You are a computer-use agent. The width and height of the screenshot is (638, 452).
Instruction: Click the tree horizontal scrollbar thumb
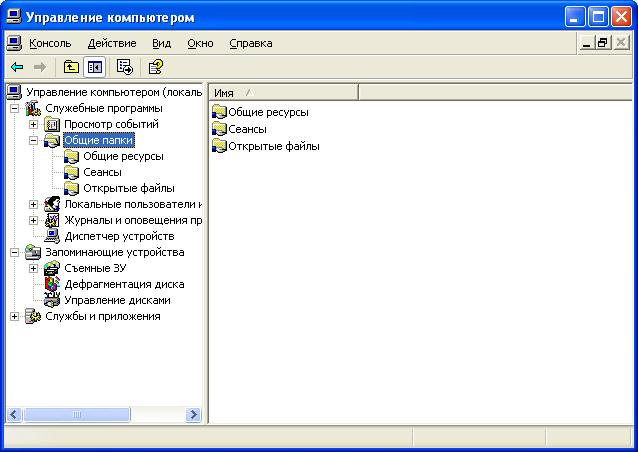76,415
